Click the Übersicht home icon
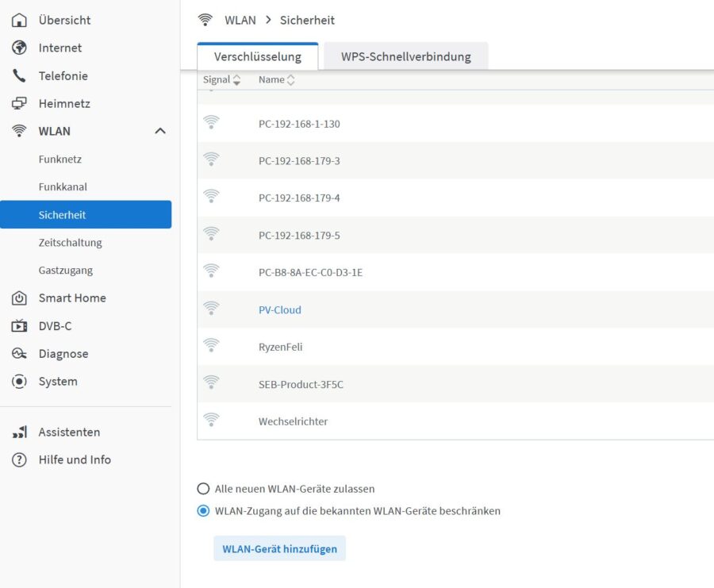Viewport: 714px width, 588px height. click(x=19, y=20)
